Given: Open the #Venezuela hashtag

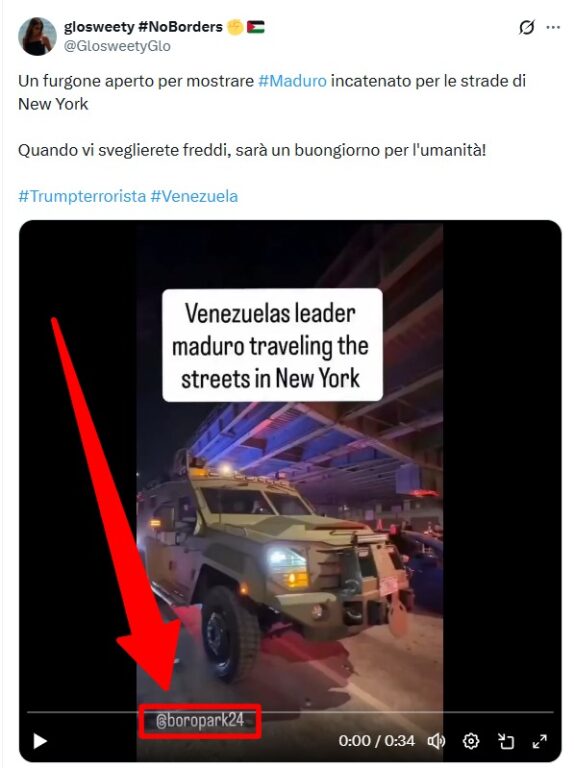Looking at the screenshot, I should [194, 196].
